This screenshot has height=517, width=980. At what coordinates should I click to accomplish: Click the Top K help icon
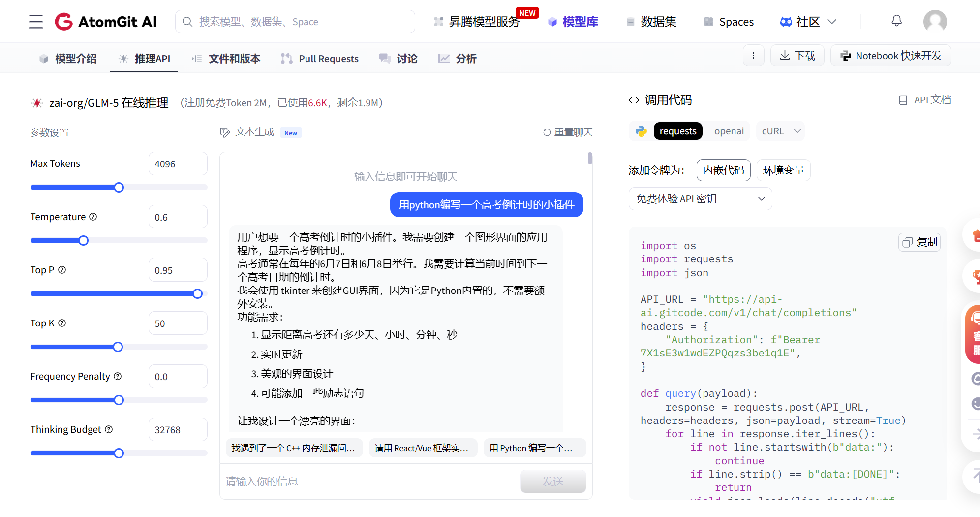click(62, 323)
